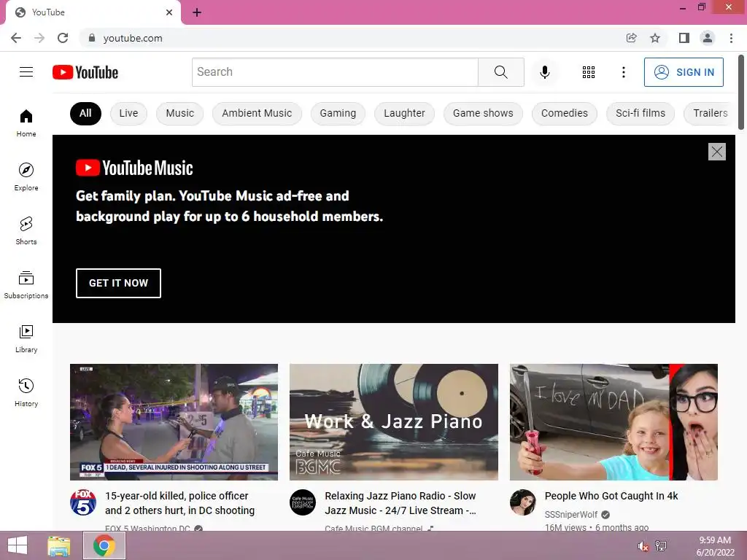This screenshot has width=747, height=560.
Task: Select the Live filter chip
Action: click(x=128, y=113)
